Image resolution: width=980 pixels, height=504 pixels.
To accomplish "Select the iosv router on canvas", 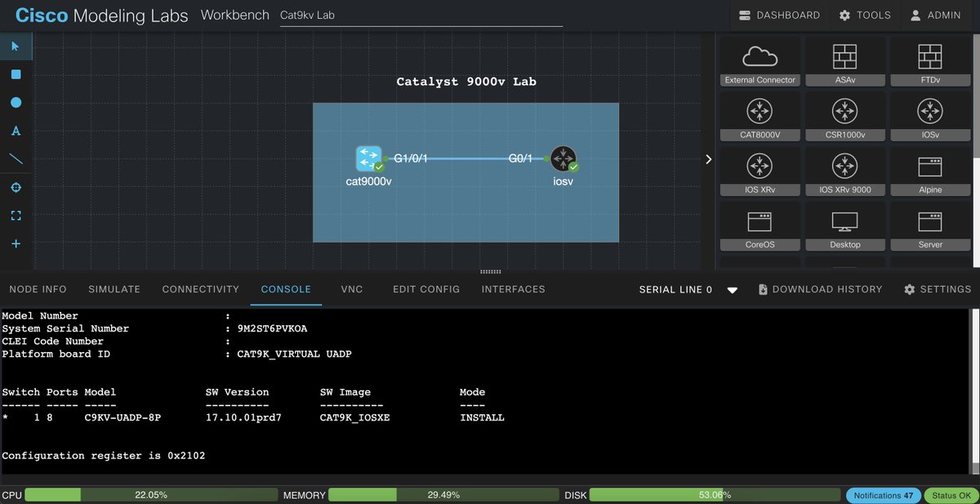I will pyautogui.click(x=563, y=158).
